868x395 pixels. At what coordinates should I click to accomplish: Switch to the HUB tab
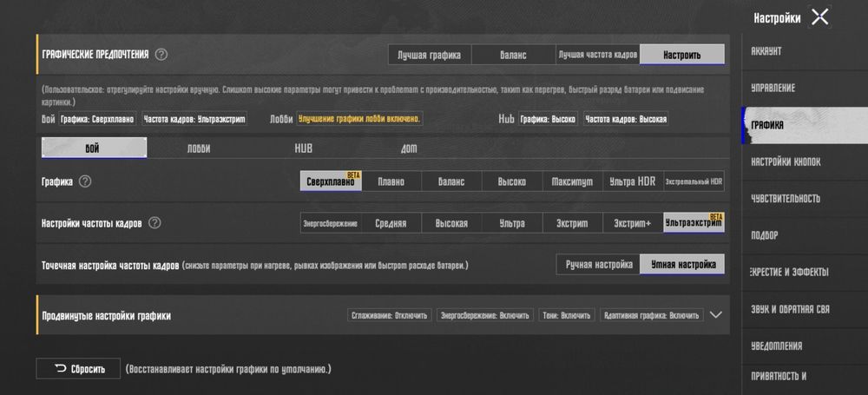(303, 148)
